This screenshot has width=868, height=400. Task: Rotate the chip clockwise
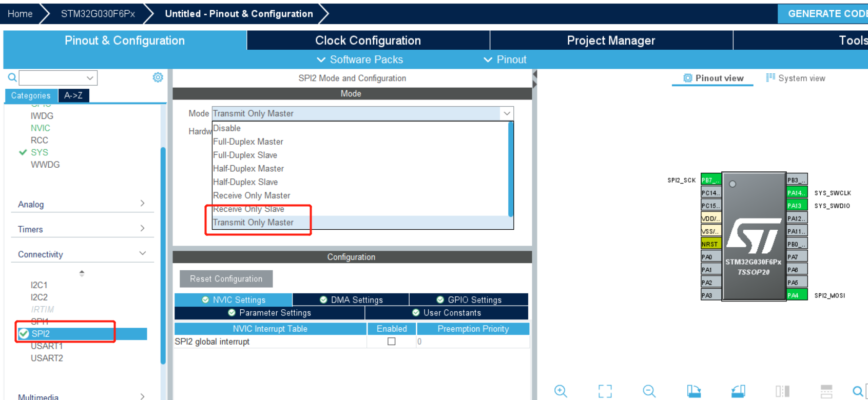tap(694, 391)
